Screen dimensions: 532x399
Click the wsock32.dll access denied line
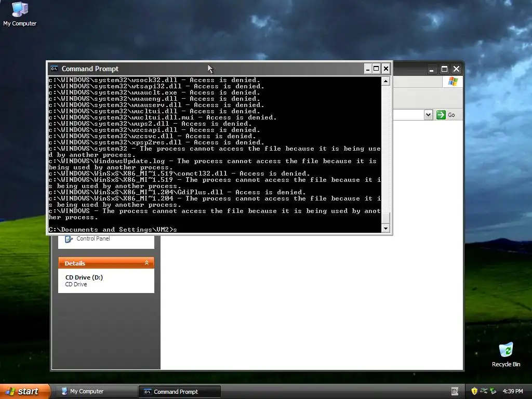(154, 80)
